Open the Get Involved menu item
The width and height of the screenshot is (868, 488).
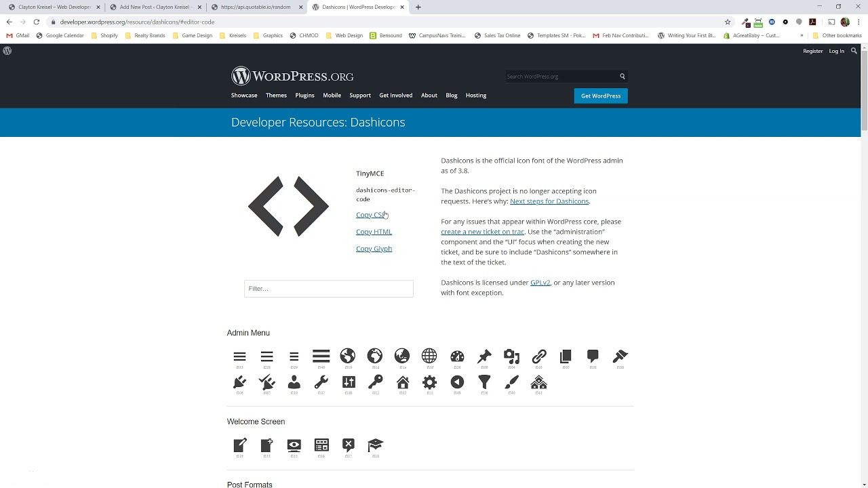pyautogui.click(x=396, y=96)
